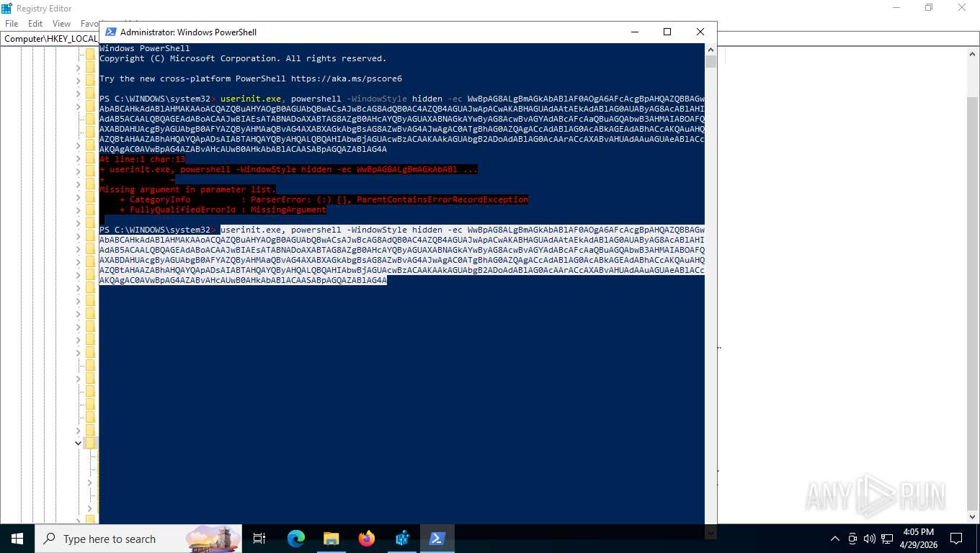Click the aka.ms/pscore6 URL text
Image resolution: width=980 pixels, height=553 pixels.
[x=347, y=78]
